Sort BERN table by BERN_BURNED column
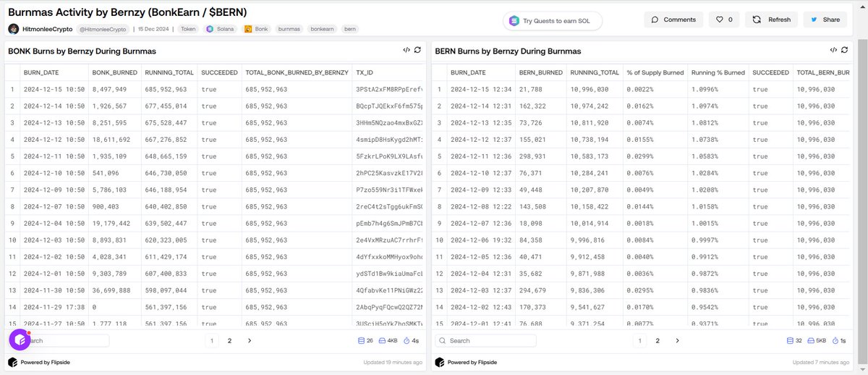 [540, 72]
